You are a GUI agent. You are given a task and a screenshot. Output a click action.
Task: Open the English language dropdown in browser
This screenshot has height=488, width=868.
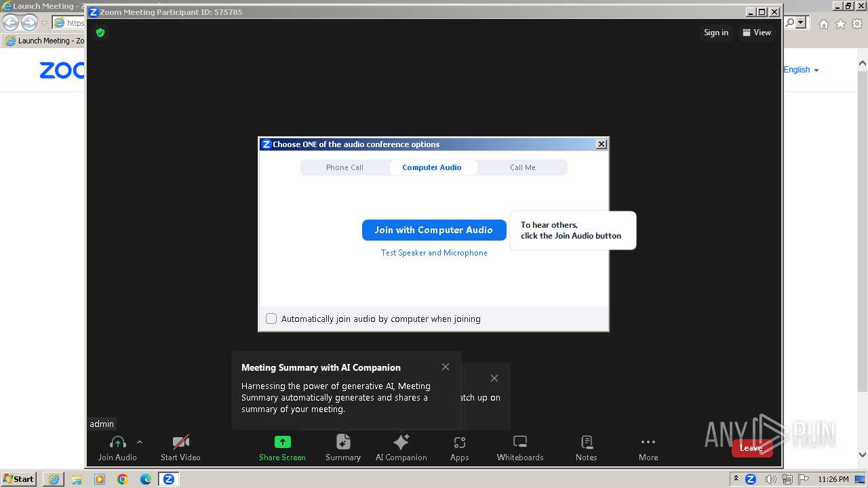point(801,70)
